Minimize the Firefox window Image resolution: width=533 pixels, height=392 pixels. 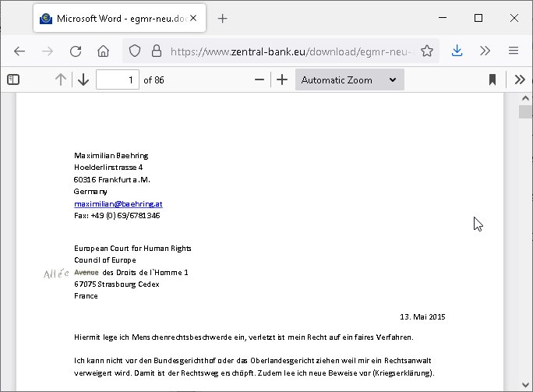(443, 18)
